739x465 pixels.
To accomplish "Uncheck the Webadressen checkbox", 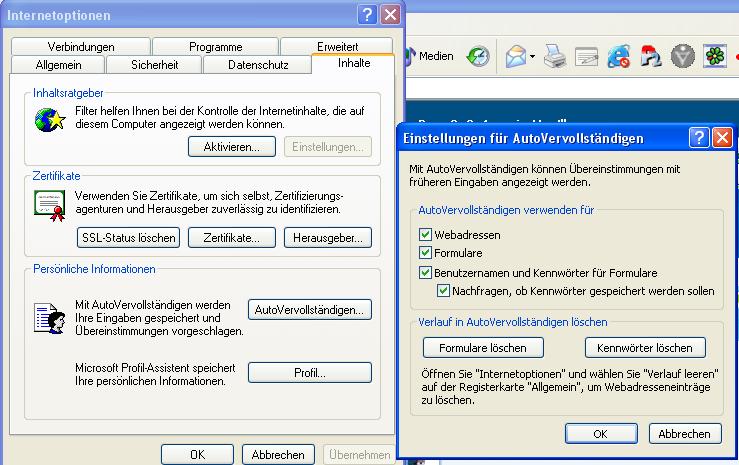I will point(425,234).
